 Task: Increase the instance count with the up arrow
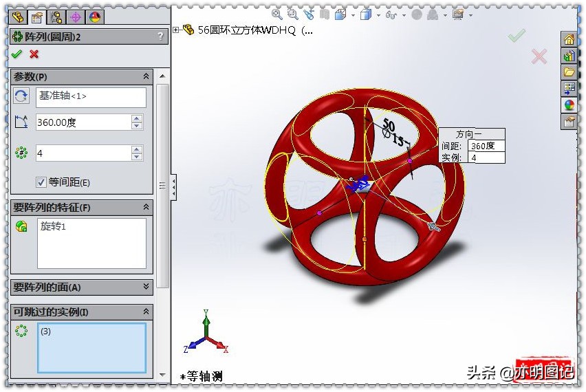(x=137, y=149)
